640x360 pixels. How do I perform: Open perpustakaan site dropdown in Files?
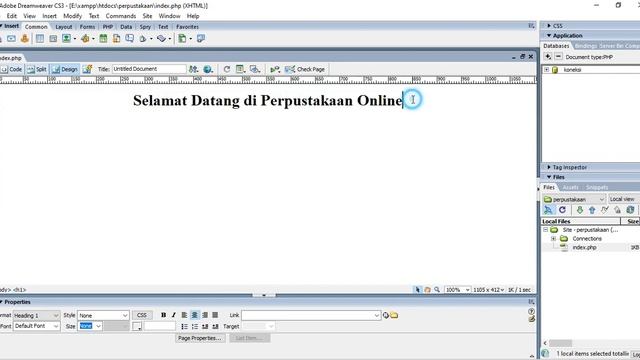(574, 199)
